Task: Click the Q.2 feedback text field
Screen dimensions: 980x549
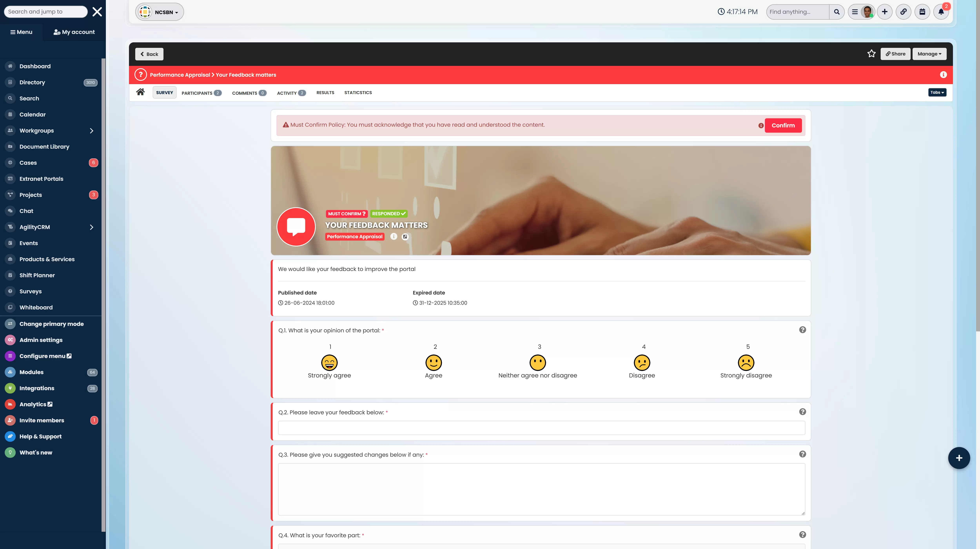Action: (x=541, y=428)
